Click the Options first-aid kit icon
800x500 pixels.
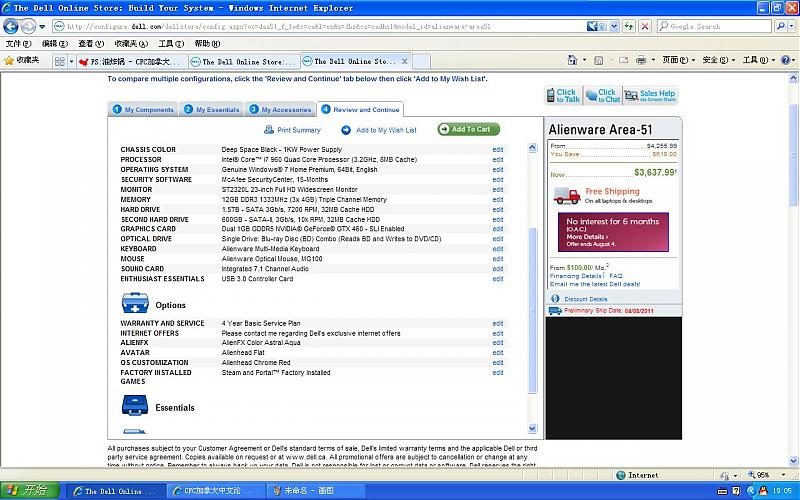pyautogui.click(x=135, y=303)
